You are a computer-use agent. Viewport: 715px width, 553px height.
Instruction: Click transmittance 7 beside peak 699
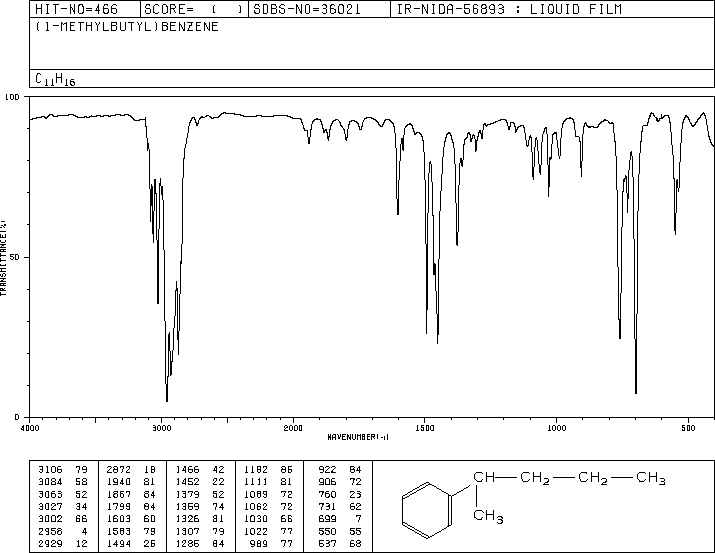(358, 519)
